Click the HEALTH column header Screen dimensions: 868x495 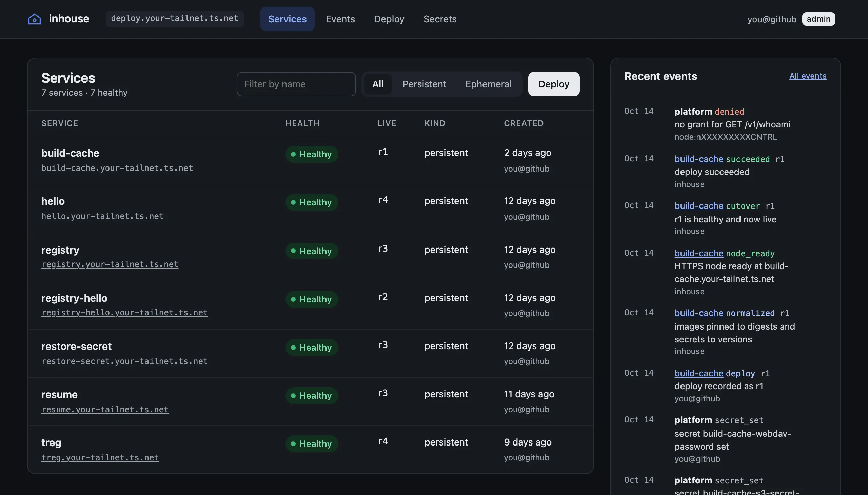302,123
